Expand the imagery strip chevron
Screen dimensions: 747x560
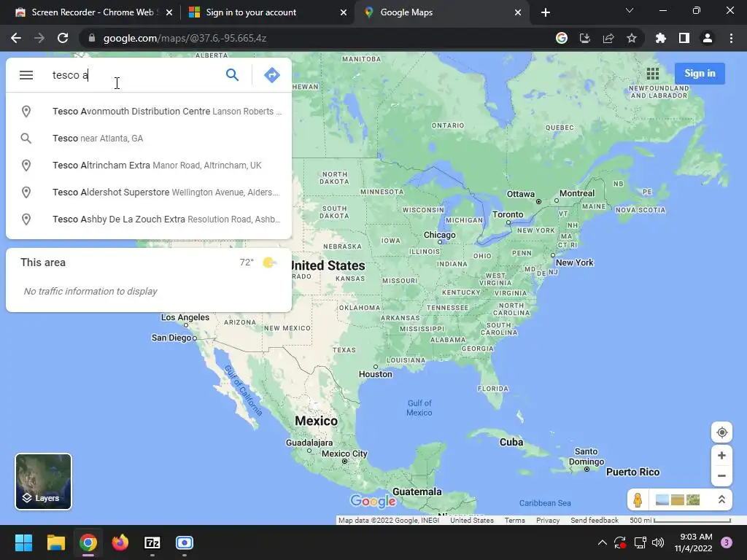(721, 499)
